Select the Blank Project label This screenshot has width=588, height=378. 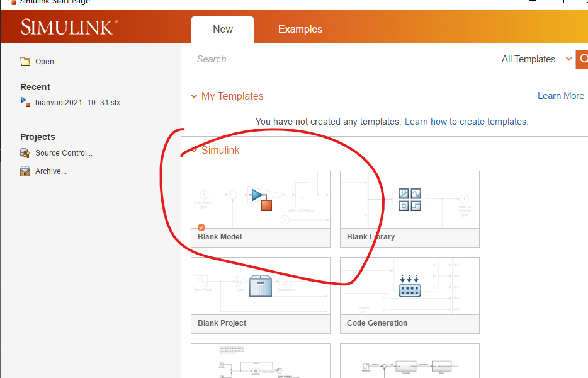point(222,323)
